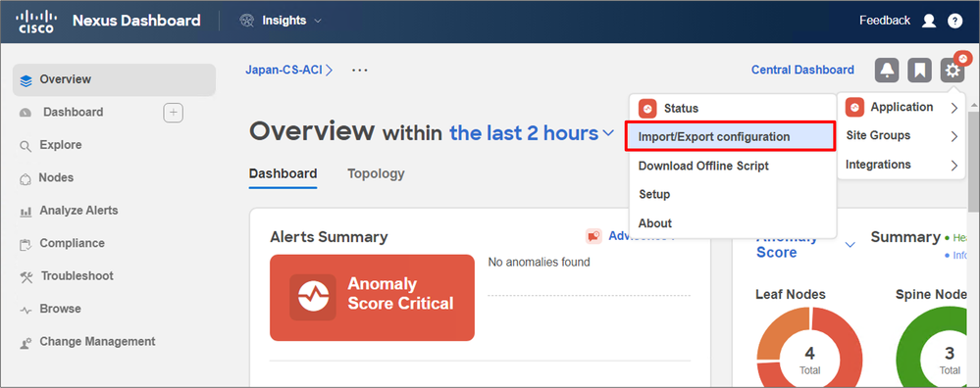Viewport: 980px width, 388px height.
Task: Click the Change Management icon
Action: 26,343
